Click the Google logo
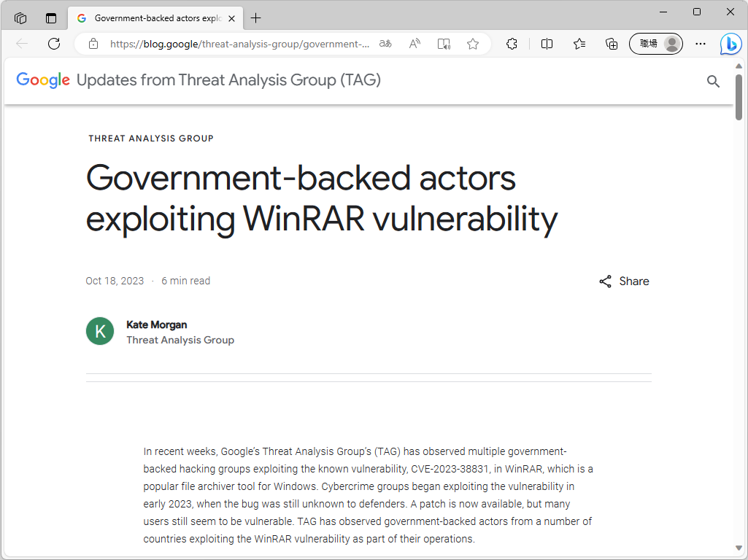 pos(42,80)
